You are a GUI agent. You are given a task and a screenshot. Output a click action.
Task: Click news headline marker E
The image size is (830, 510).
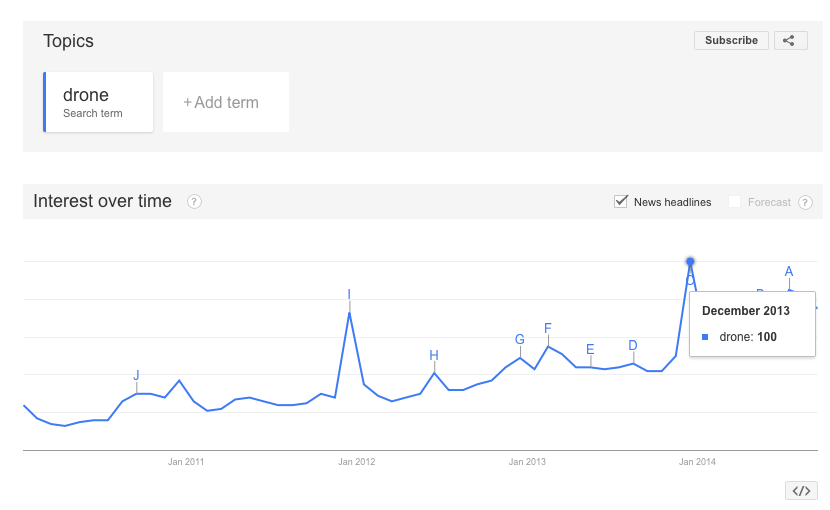[590, 349]
